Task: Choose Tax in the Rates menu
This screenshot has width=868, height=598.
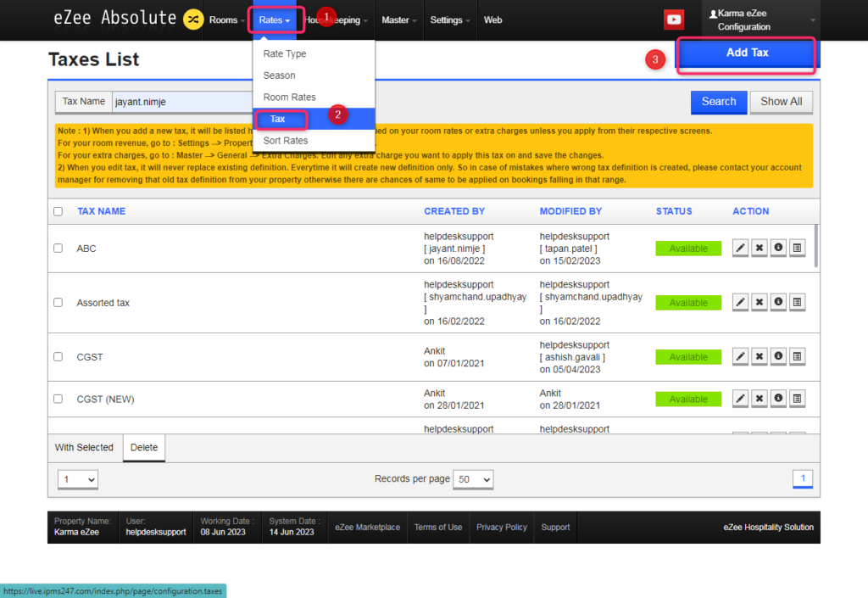Action: click(x=314, y=119)
